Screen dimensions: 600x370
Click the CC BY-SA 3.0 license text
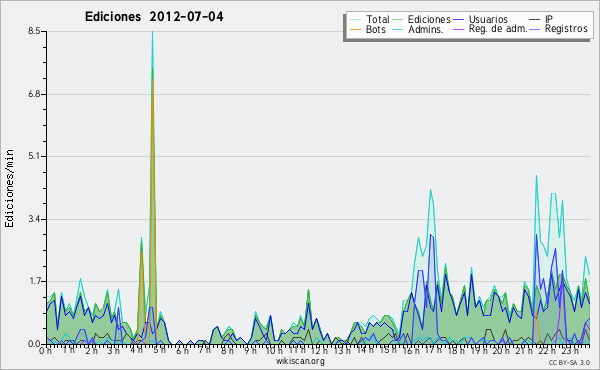(x=569, y=362)
